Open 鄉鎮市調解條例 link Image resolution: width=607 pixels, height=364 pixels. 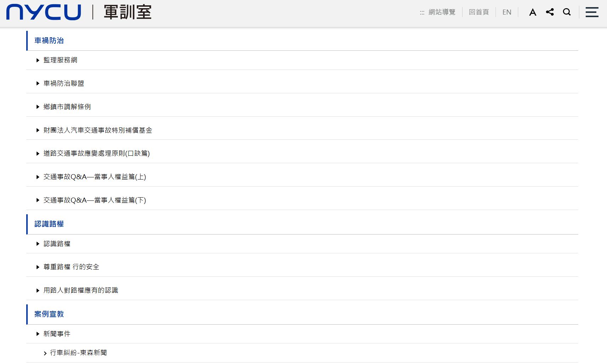[x=67, y=107]
